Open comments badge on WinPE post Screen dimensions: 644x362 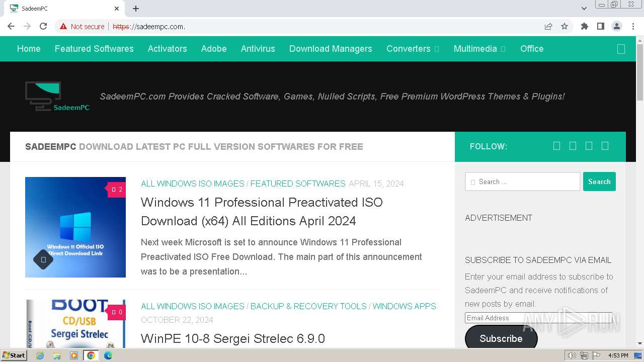tap(116, 312)
